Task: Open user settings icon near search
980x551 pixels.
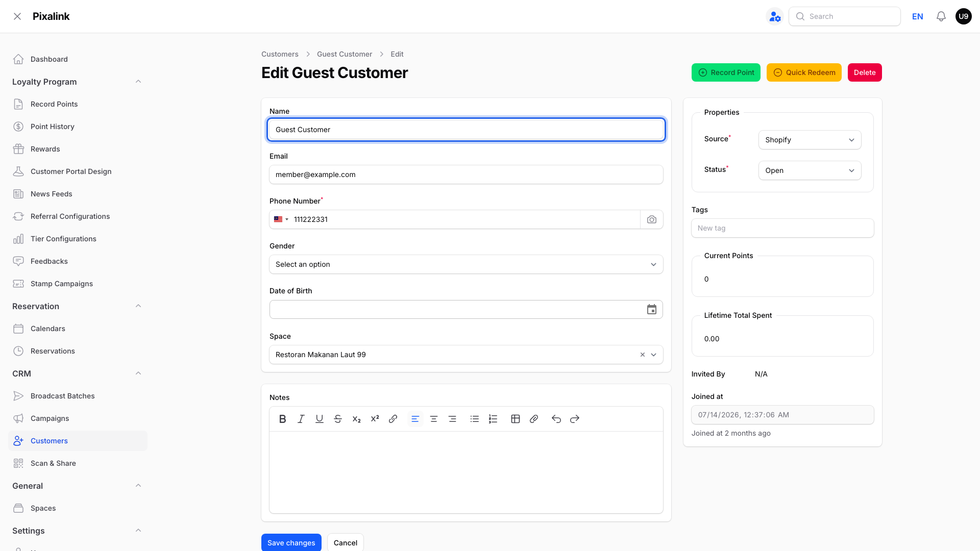Action: pos(775,16)
